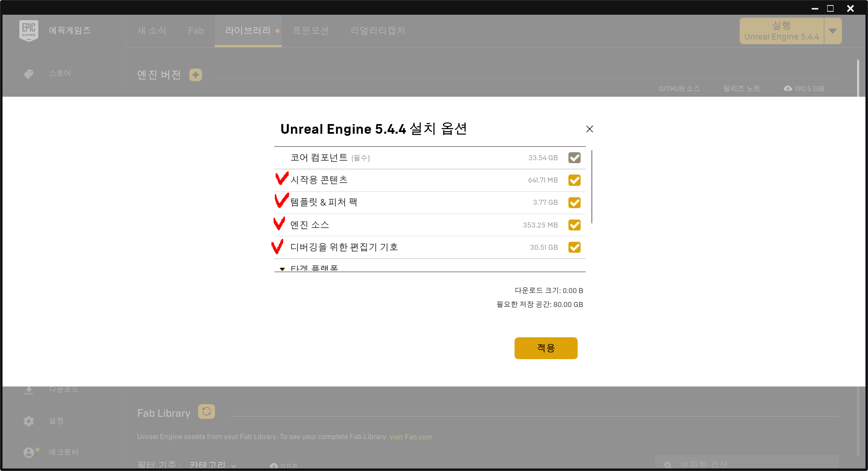Expand the 타겟 플랫폼 section arrow
868x471 pixels.
[x=282, y=269]
